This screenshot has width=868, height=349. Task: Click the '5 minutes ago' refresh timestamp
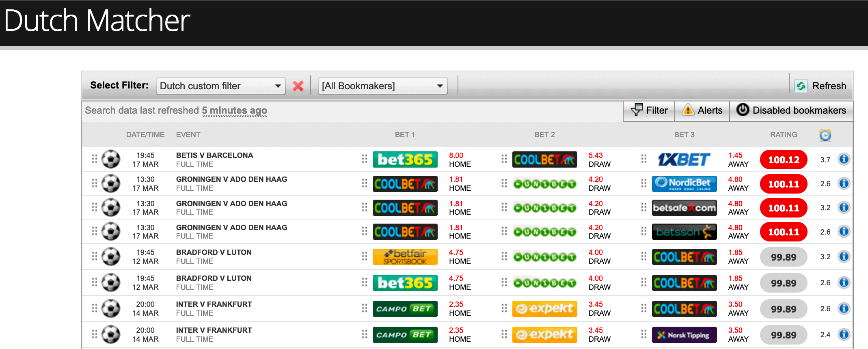coord(234,110)
